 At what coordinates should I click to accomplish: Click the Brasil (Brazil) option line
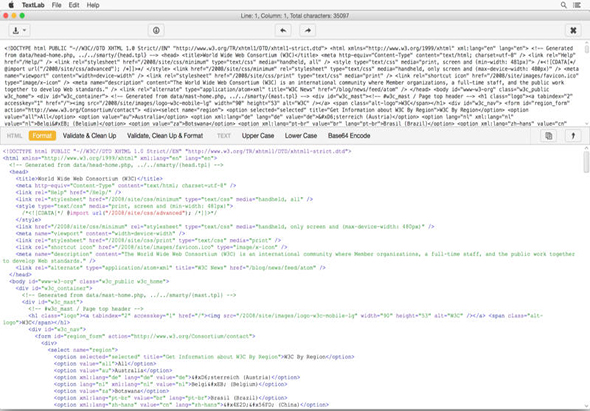tap(170, 398)
